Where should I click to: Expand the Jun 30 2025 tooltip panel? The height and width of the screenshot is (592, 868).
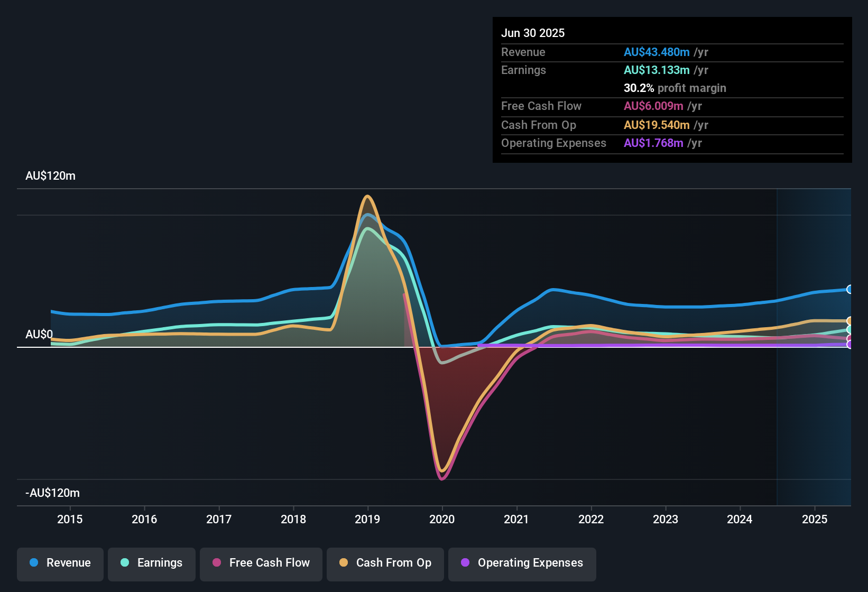point(671,90)
